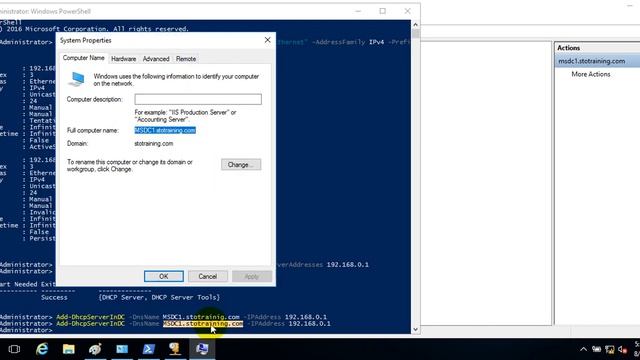Click the PowerShell scrollbar up arrow
This screenshot has width=640, height=360.
pos(416,25)
